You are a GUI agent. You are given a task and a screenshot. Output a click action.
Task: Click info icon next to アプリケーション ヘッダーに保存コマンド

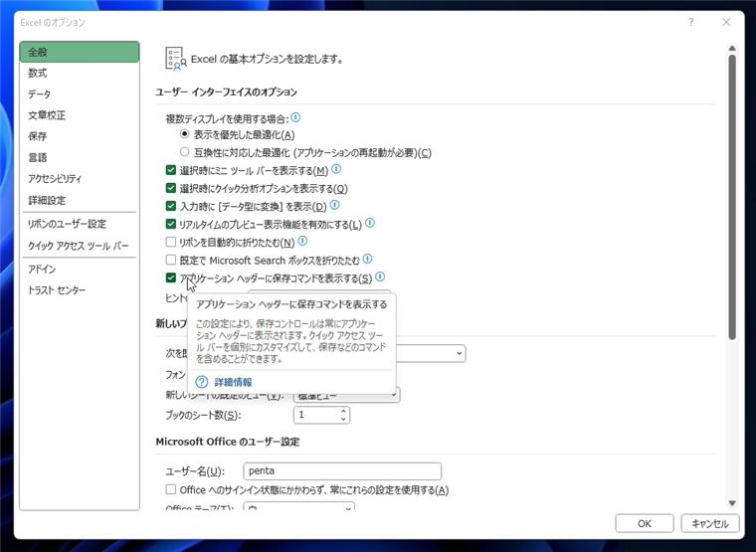[x=380, y=276]
